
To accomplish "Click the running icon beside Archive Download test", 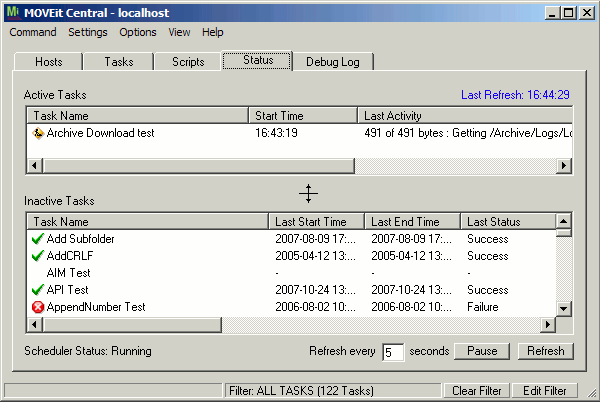I will pos(38,133).
